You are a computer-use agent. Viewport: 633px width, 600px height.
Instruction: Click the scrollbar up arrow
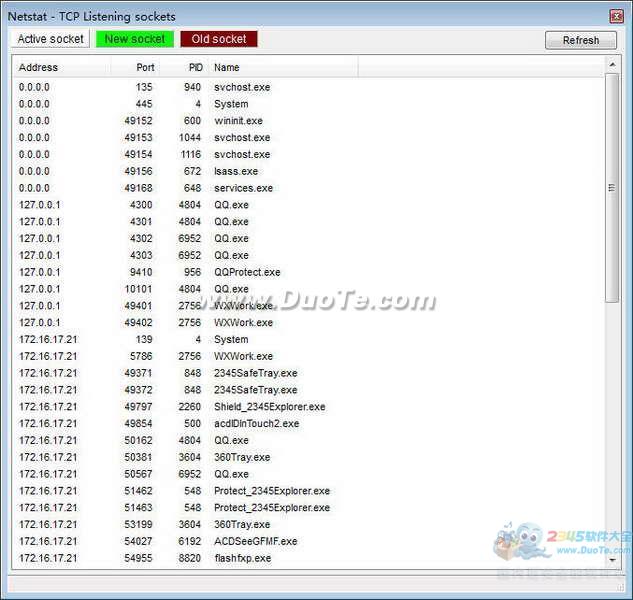612,64
